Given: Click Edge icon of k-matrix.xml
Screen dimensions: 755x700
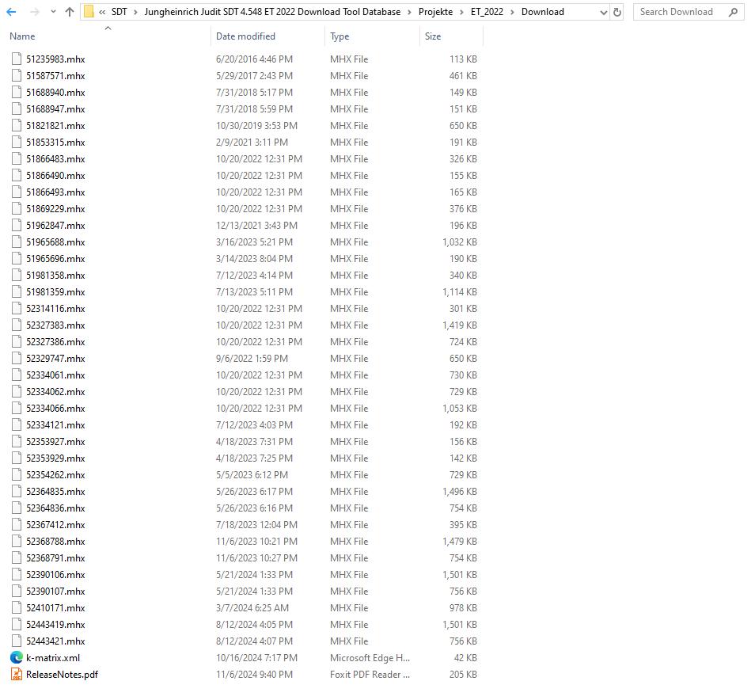Looking at the screenshot, I should click(x=17, y=657).
